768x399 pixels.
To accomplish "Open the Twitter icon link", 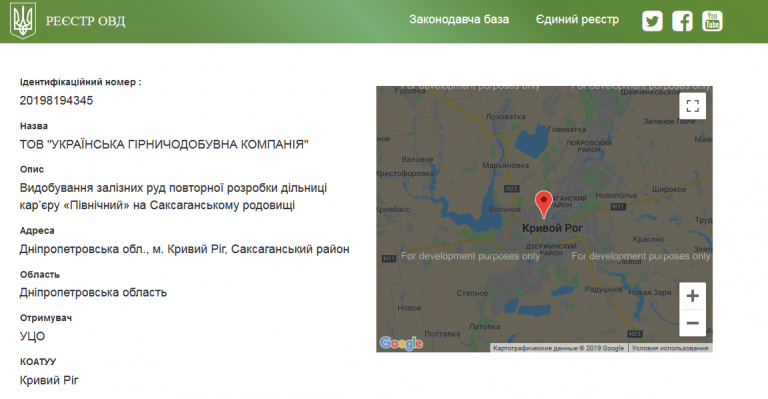I will tap(652, 21).
